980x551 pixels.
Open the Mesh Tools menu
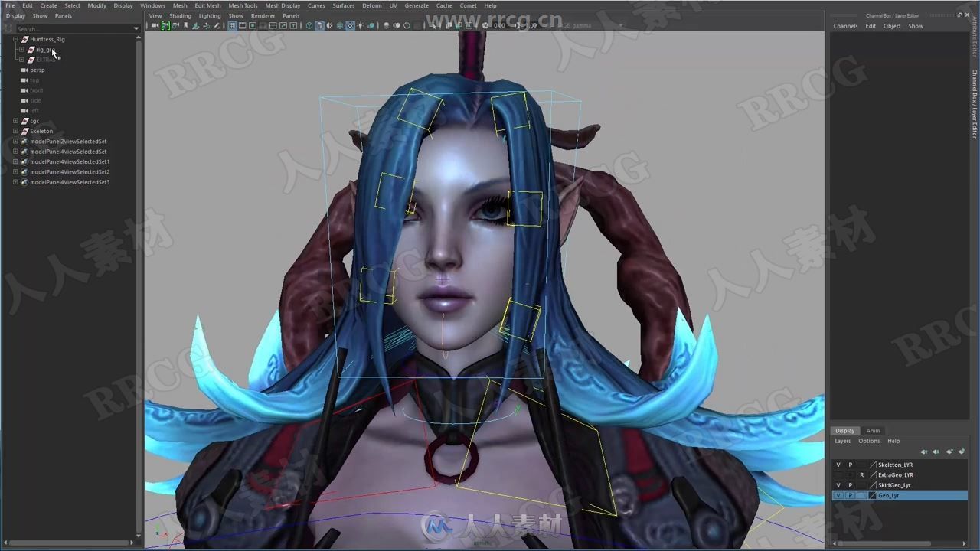[x=243, y=5]
